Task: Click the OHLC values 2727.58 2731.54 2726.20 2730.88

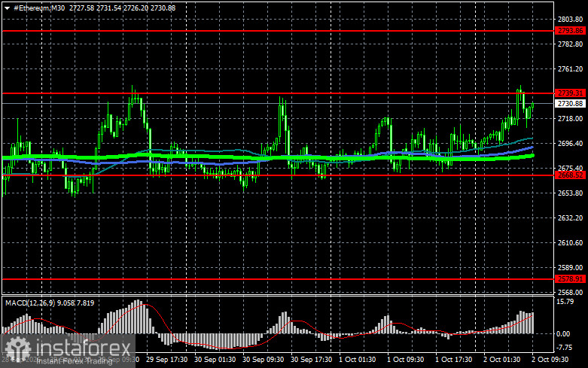Action: click(122, 8)
